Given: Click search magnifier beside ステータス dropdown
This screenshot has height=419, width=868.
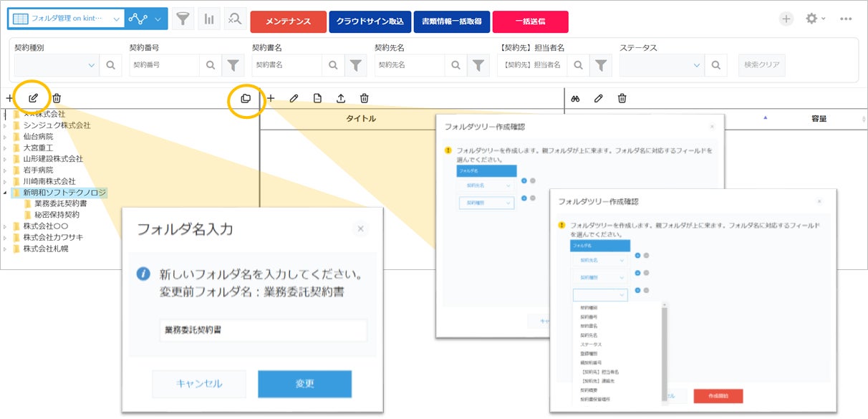Looking at the screenshot, I should point(715,65).
